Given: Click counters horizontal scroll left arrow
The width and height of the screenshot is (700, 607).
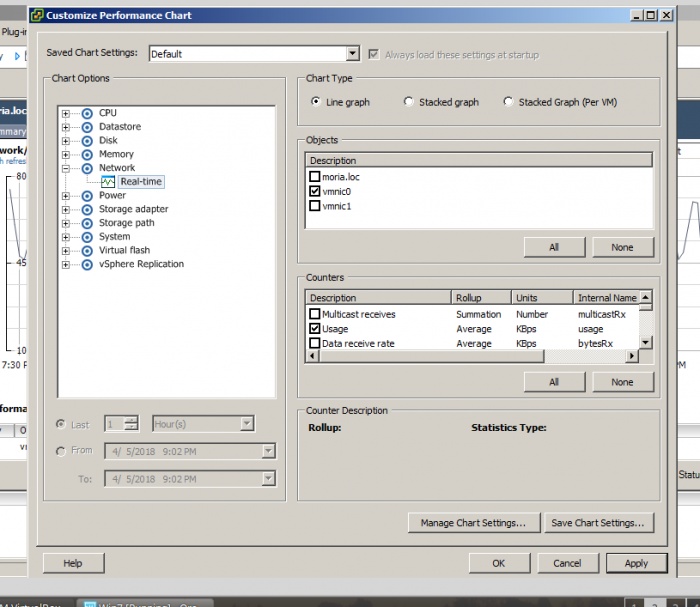Looking at the screenshot, I should pyautogui.click(x=312, y=356).
